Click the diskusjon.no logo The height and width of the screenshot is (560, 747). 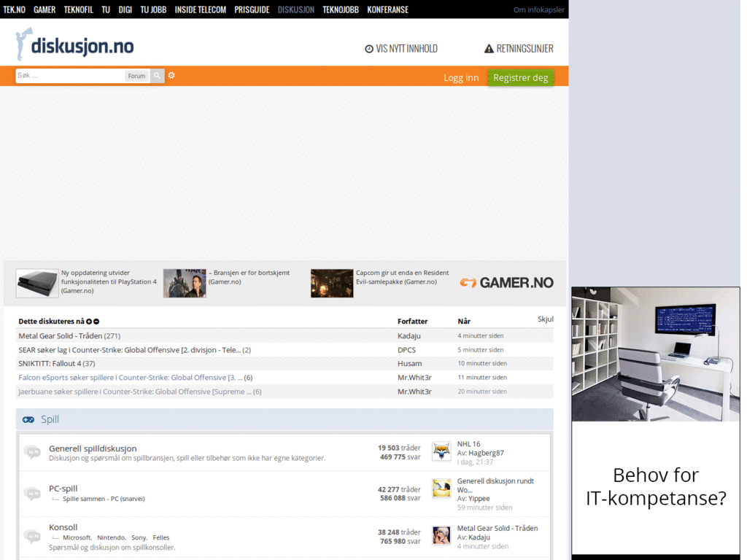[x=73, y=44]
